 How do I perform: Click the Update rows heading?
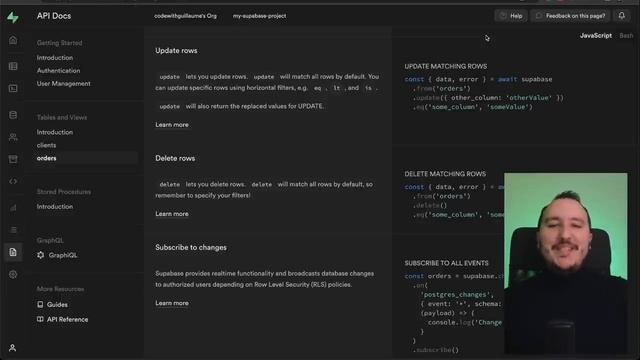point(176,51)
